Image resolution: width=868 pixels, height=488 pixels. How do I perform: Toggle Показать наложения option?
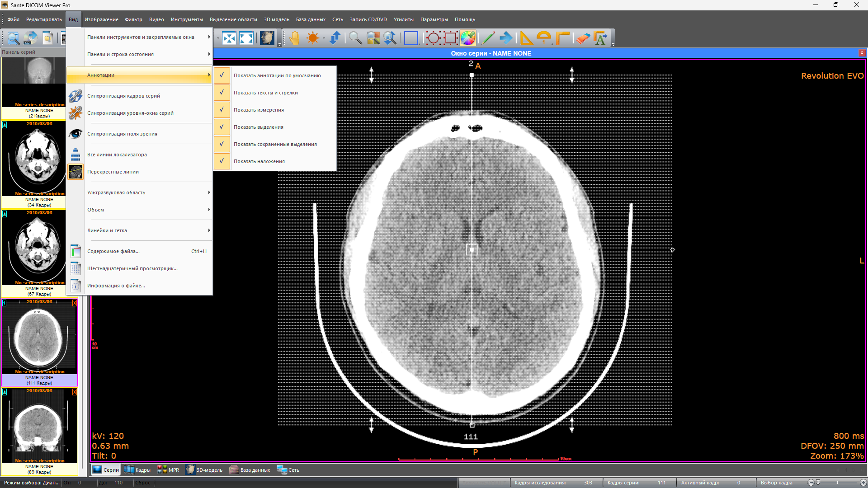(275, 161)
